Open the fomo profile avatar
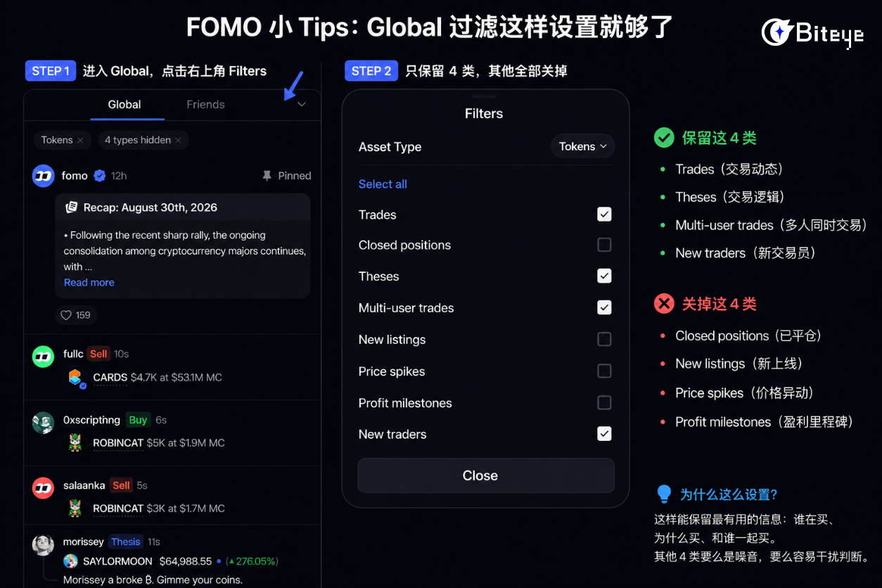This screenshot has width=882, height=588. pyautogui.click(x=44, y=176)
